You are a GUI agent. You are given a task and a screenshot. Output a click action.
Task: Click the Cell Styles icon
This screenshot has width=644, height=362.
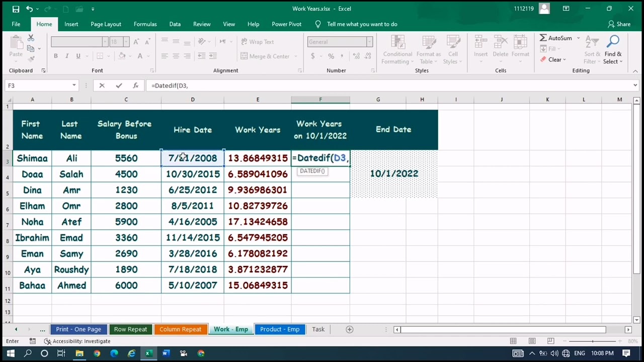coord(453,50)
